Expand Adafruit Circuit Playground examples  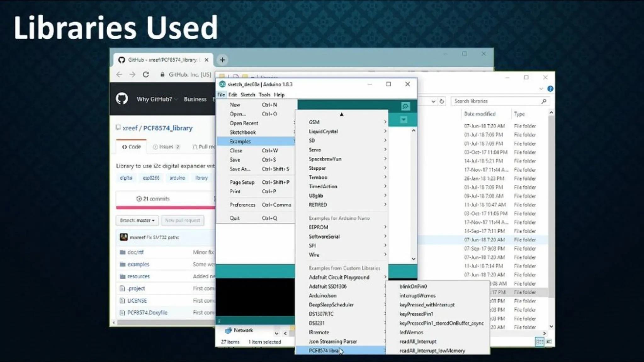(342, 277)
